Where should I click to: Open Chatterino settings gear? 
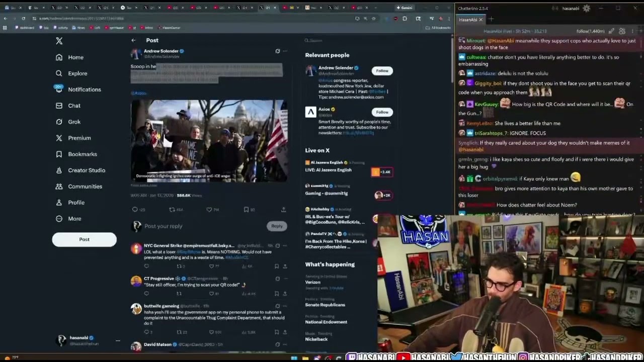coord(586,8)
